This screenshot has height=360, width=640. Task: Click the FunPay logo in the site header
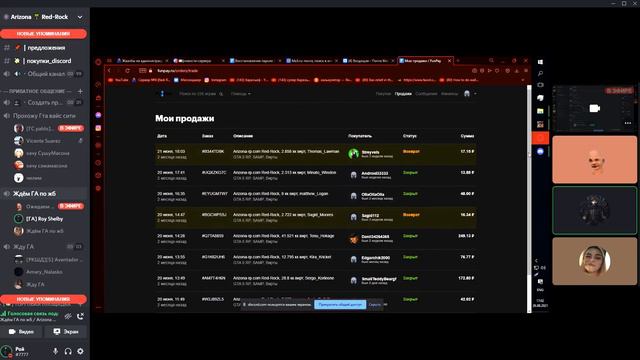[162, 94]
